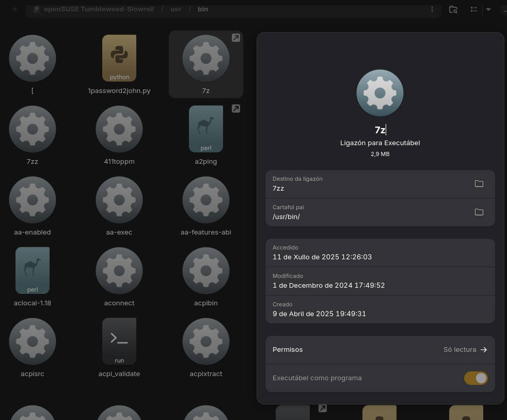
Task: Click the 7z filename field in properties
Action: click(380, 130)
